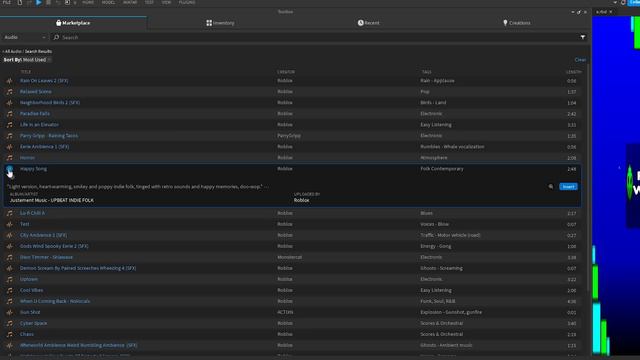Play the Paradise Falls music note icon
The image size is (640, 360).
point(9,114)
